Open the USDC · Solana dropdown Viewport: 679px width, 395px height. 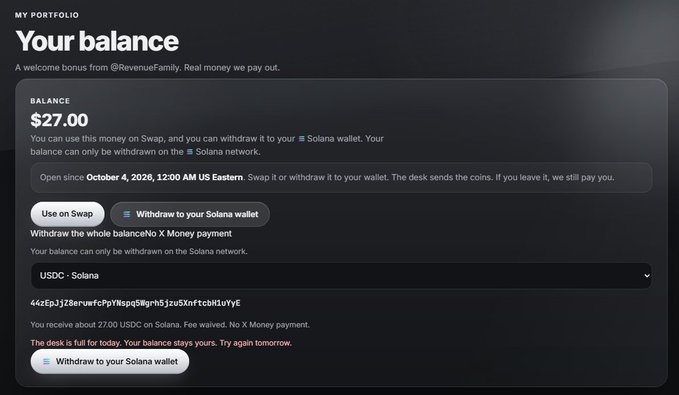pos(341,275)
